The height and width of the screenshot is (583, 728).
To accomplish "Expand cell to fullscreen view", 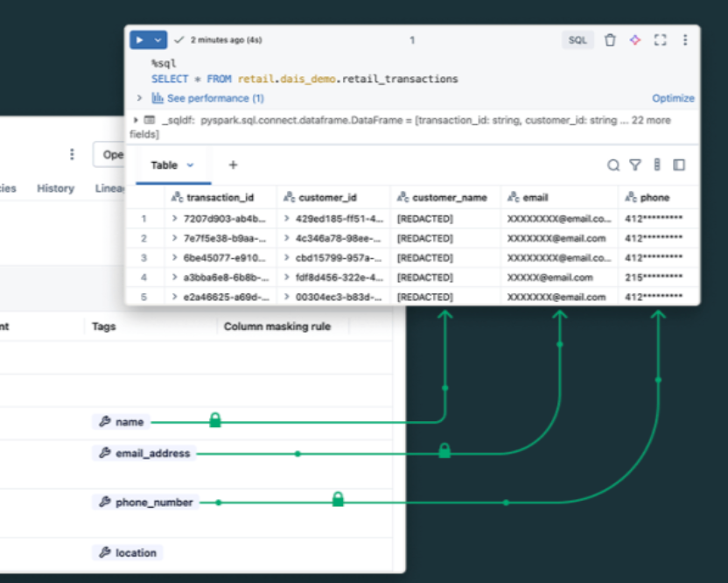I will pyautogui.click(x=660, y=40).
